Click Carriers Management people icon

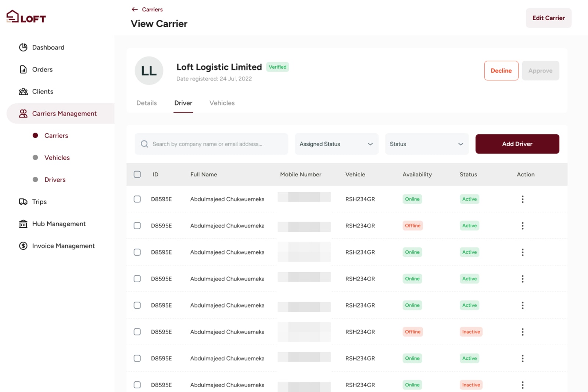(x=23, y=114)
